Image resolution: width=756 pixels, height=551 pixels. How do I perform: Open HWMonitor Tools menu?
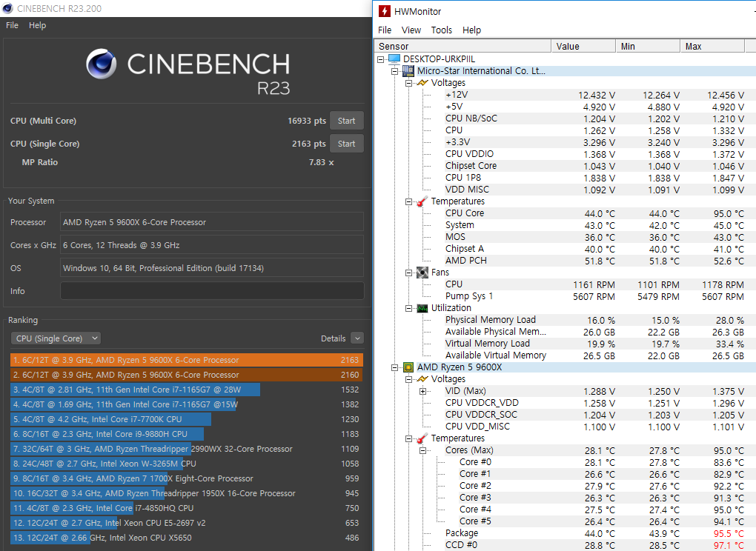(442, 30)
